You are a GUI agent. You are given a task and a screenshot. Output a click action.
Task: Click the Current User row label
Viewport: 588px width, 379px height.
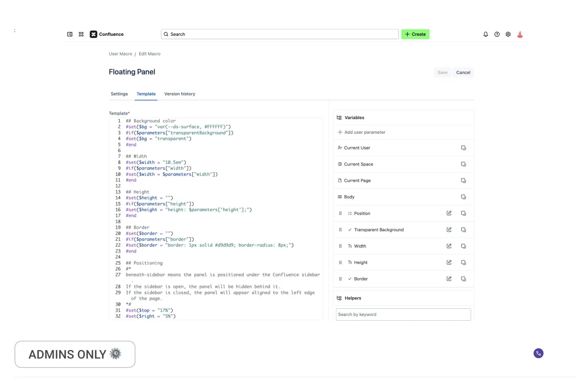(357, 148)
